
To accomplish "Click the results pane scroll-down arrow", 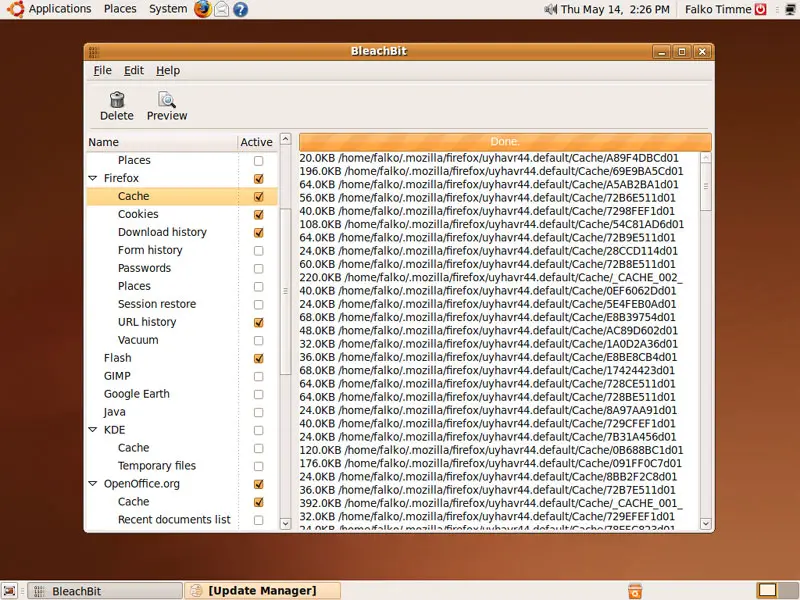I will tap(706, 523).
